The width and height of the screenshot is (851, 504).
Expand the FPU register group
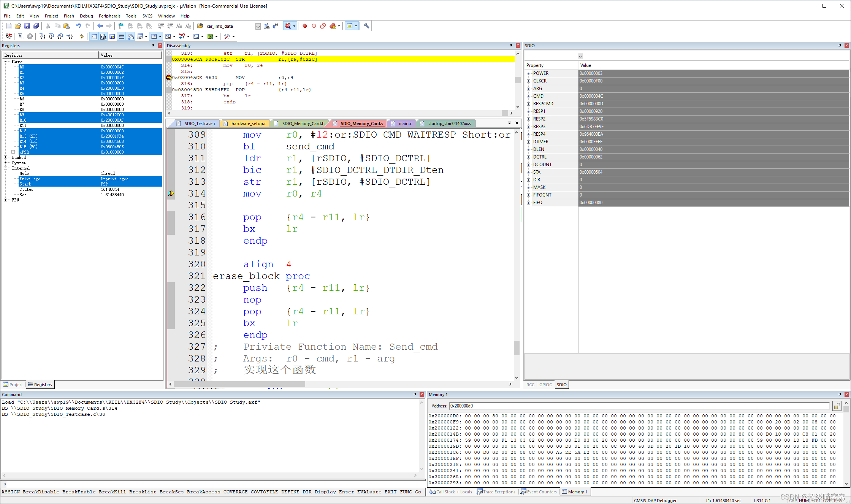(6, 200)
